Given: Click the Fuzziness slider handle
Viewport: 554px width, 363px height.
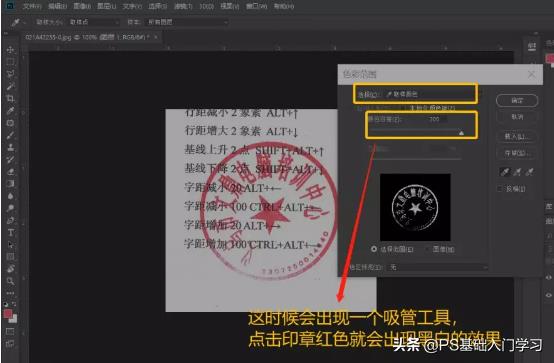Looking at the screenshot, I should [x=461, y=133].
